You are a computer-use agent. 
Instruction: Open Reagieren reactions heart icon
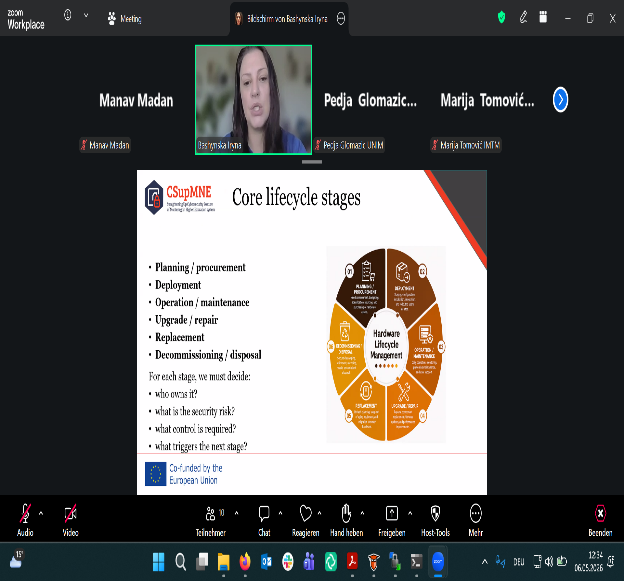[306, 513]
